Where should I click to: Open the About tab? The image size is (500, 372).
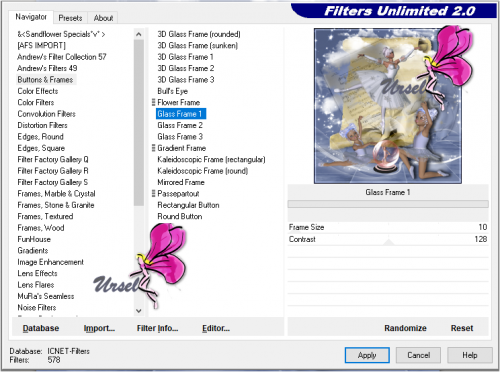(x=103, y=18)
